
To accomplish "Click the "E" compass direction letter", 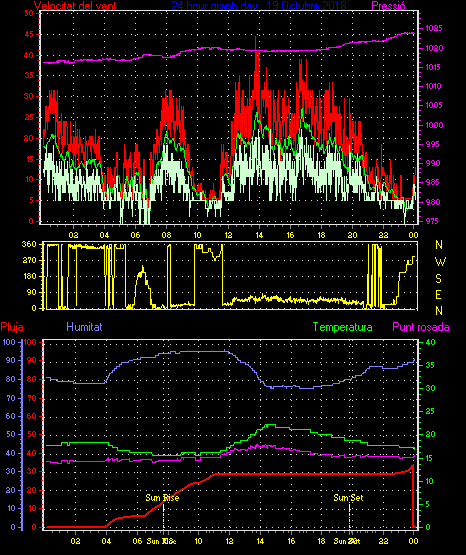I will (438, 295).
